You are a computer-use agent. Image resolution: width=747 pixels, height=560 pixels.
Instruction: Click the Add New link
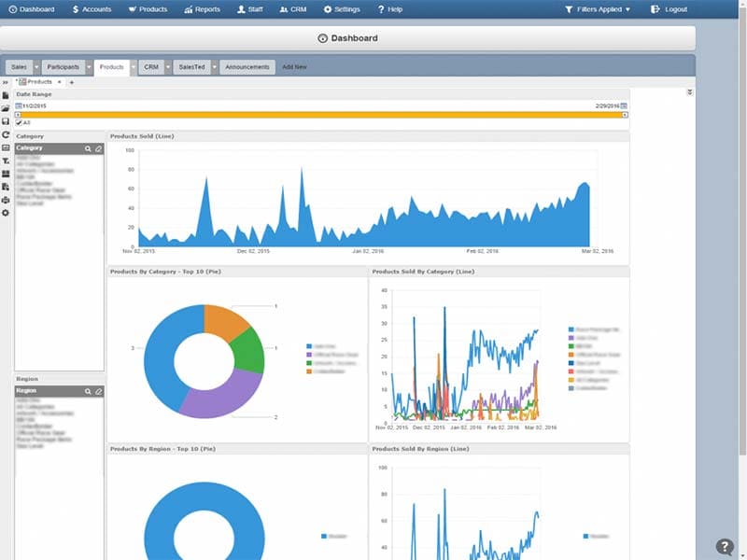coord(294,67)
